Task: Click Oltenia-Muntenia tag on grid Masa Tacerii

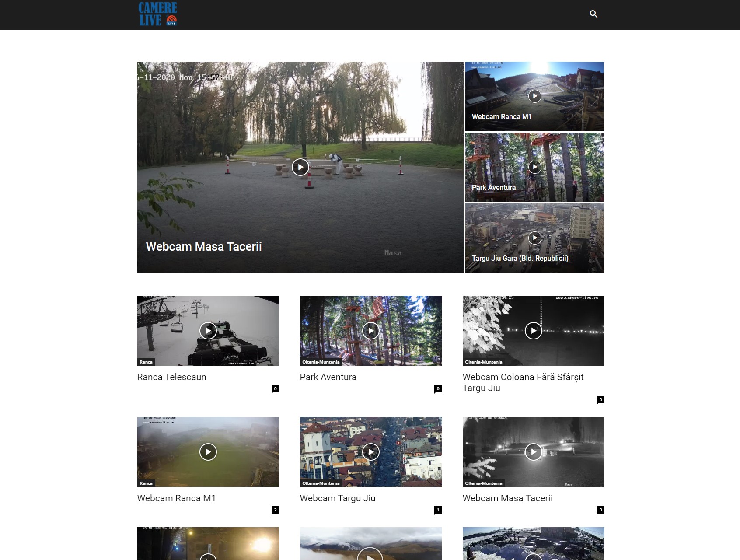Action: point(484,483)
